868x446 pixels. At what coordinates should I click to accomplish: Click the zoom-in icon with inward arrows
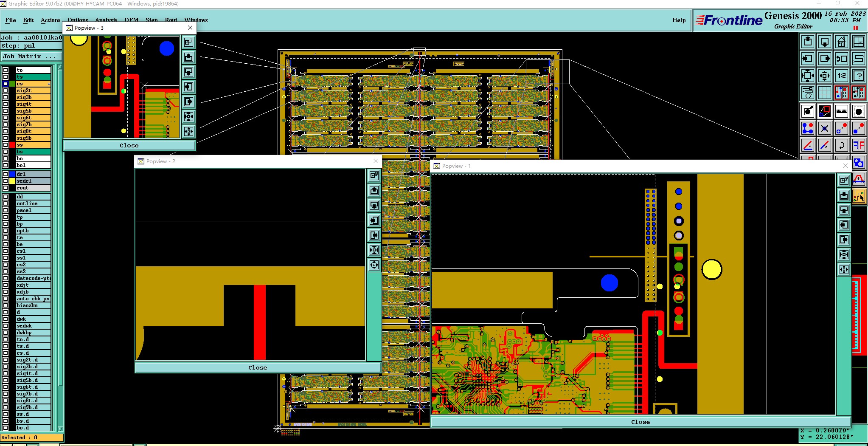pyautogui.click(x=808, y=76)
